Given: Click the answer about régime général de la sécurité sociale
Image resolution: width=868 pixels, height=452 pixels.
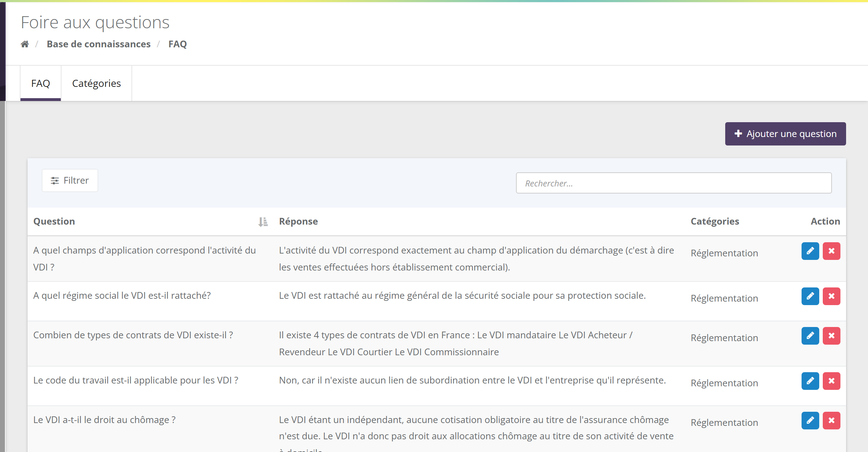Looking at the screenshot, I should coord(462,296).
